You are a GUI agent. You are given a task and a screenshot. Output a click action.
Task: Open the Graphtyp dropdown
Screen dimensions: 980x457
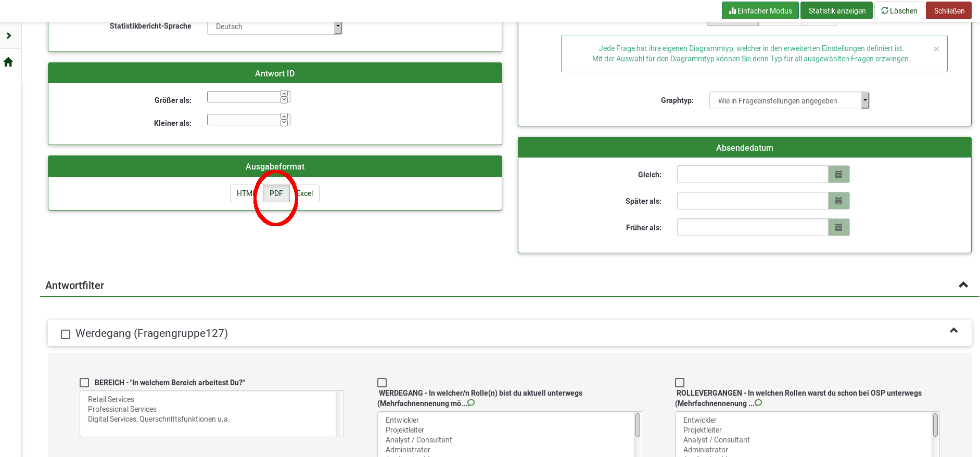789,101
